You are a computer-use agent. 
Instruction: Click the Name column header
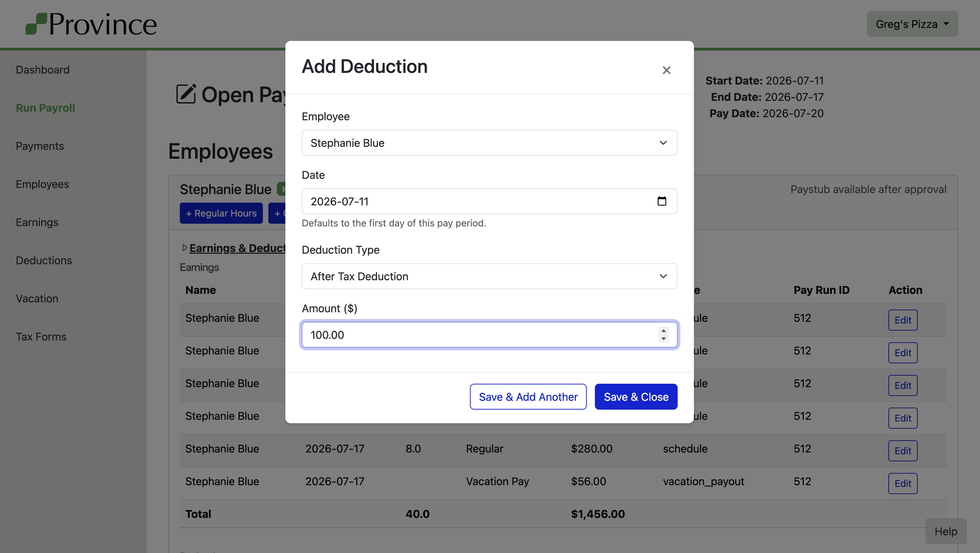201,290
